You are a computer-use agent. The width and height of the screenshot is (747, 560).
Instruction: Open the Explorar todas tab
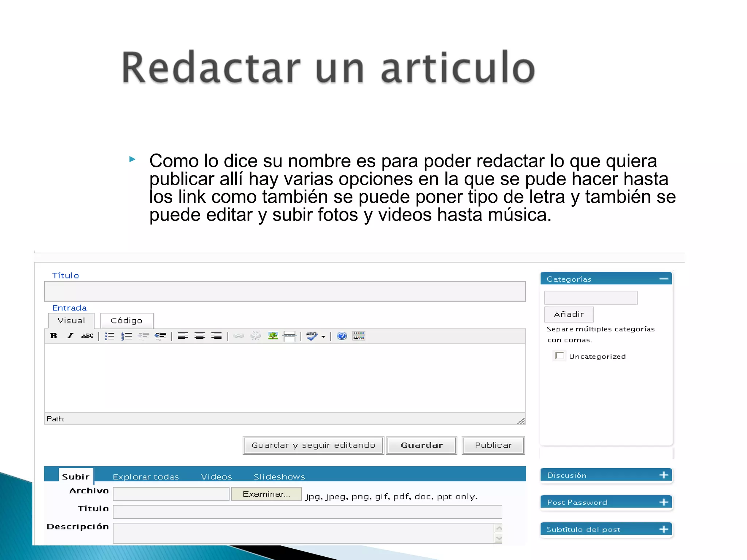click(146, 477)
